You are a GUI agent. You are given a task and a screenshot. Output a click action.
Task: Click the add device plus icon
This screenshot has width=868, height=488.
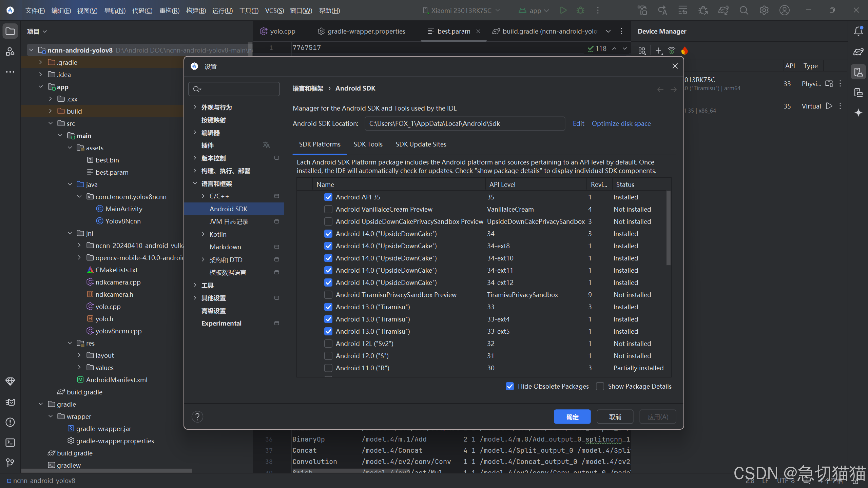pyautogui.click(x=658, y=51)
